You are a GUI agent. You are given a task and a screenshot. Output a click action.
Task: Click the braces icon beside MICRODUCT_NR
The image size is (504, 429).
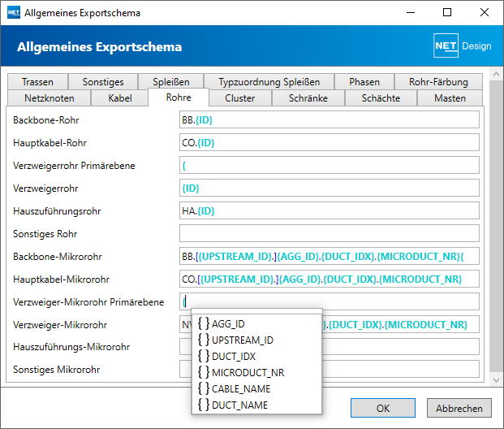point(204,372)
